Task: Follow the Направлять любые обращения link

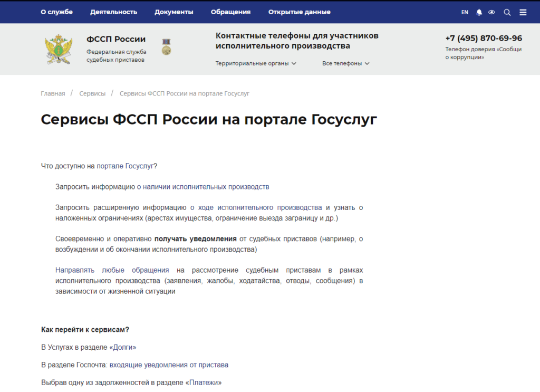Action: pos(112,270)
